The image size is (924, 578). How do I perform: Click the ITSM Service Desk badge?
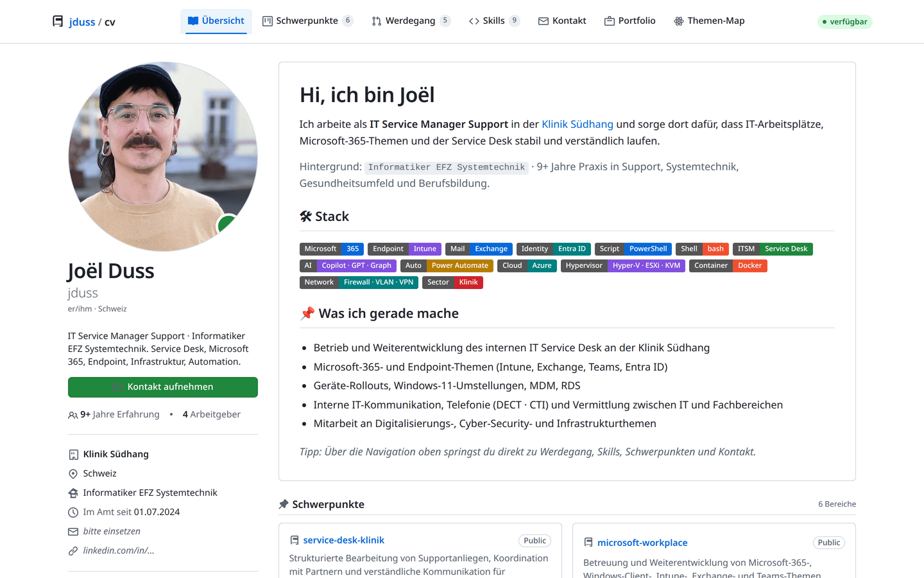click(773, 249)
